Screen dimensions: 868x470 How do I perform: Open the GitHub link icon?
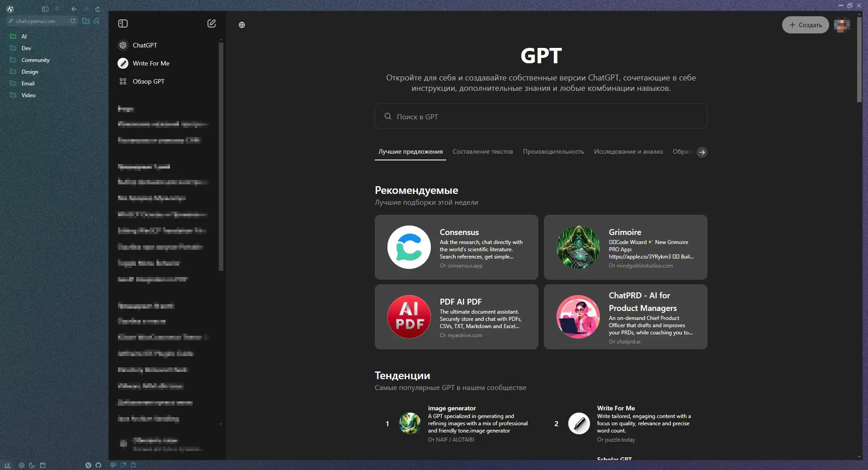coord(98,465)
